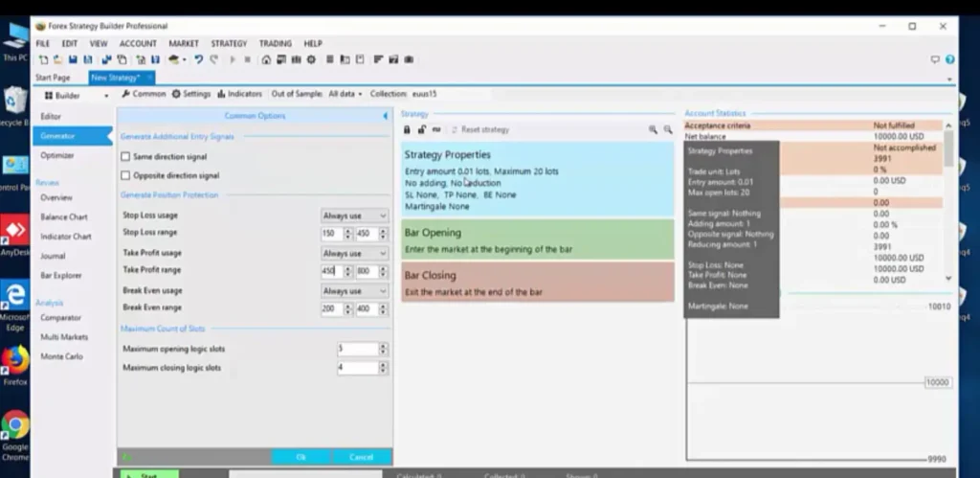This screenshot has width=980, height=478.
Task: Click the Save strategy floppy icon
Action: click(73, 60)
